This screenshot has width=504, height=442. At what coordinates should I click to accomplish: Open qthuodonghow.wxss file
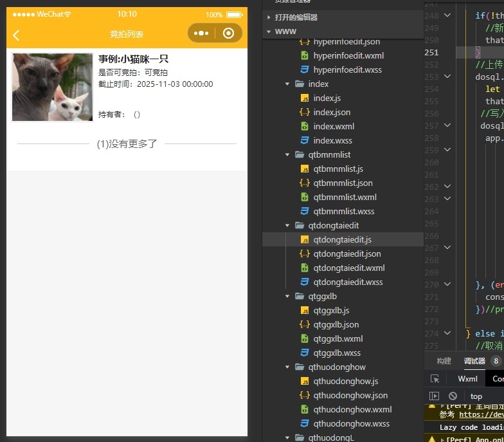point(352,423)
